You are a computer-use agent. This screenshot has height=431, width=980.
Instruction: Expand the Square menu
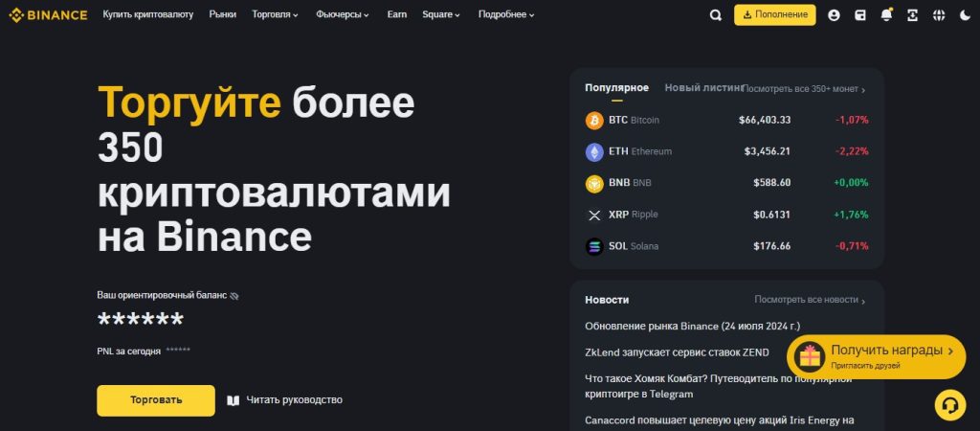441,14
